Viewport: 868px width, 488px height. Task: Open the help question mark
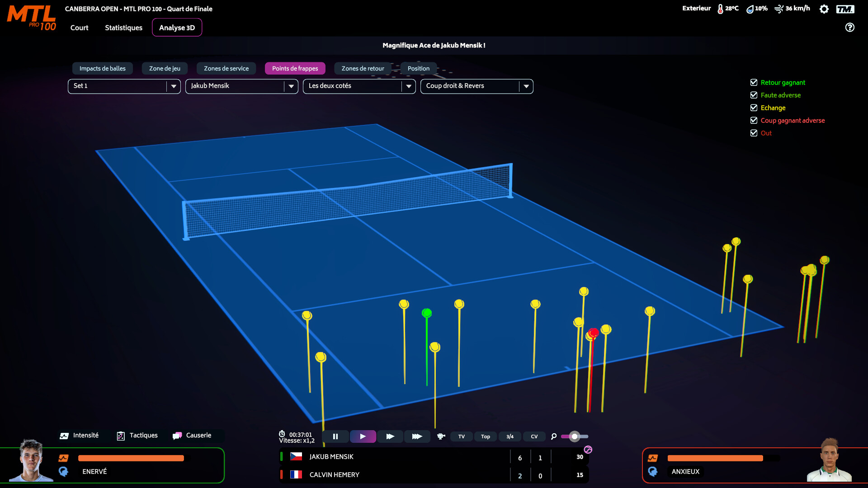tap(850, 28)
